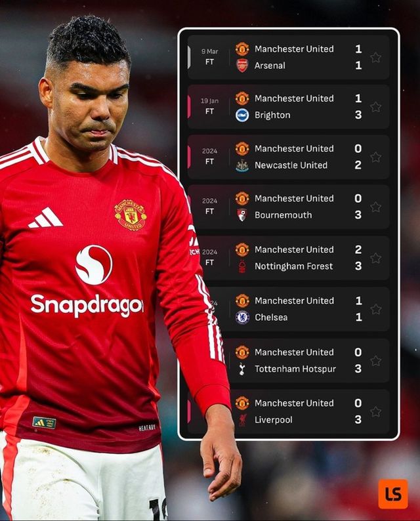
Task: Click the Chelsea club badge
Action: pyautogui.click(x=242, y=318)
